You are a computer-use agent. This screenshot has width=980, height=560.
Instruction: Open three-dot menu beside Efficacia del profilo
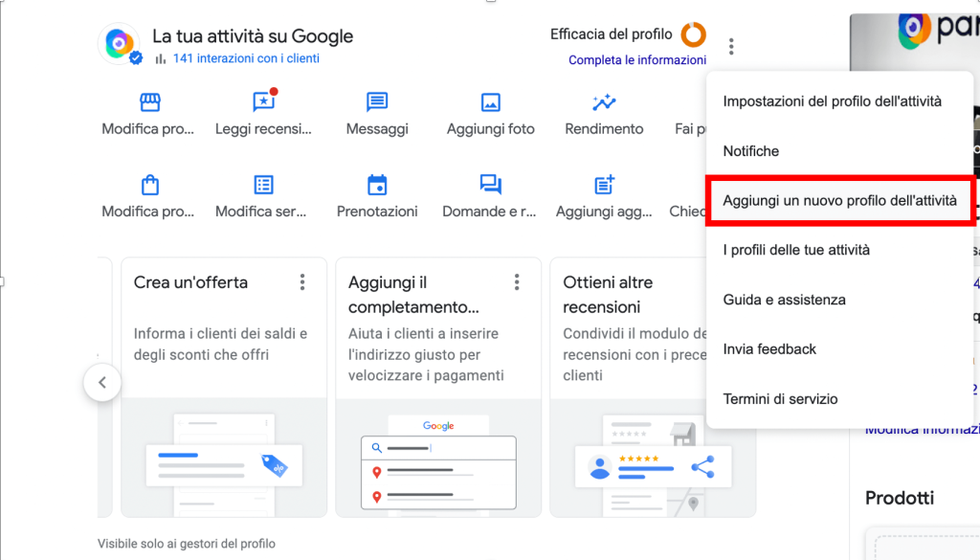pyautogui.click(x=731, y=46)
